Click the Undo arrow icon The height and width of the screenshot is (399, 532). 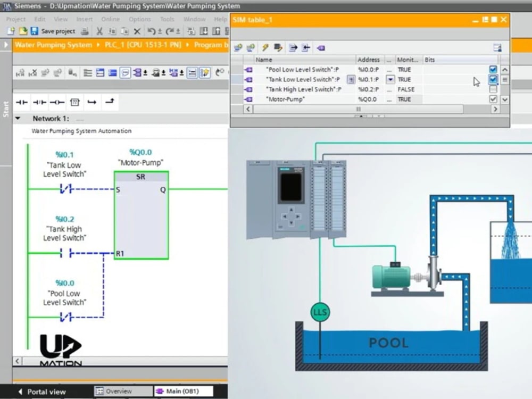pyautogui.click(x=151, y=31)
